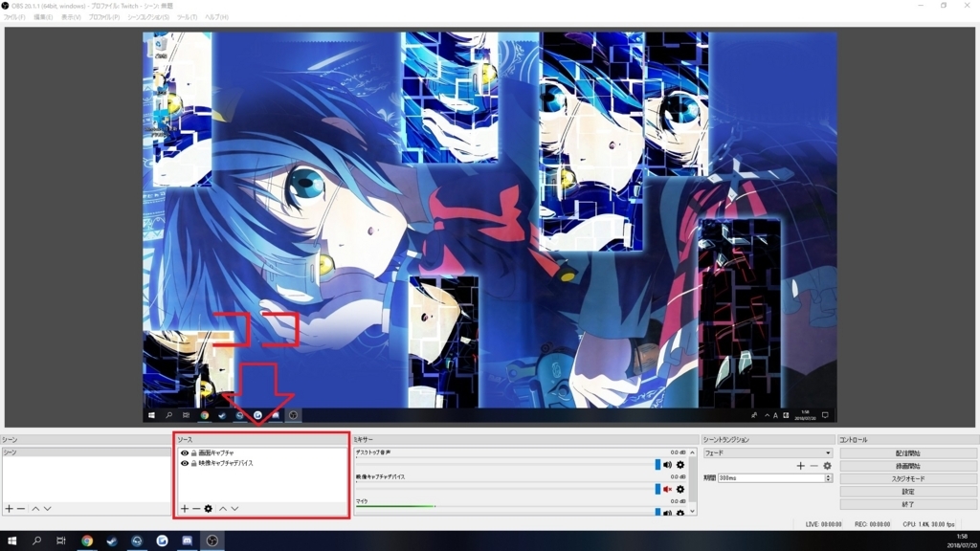Screen dimensions: 980x551
Task: Hide the 画面キャプチャ source with the eye icon
Action: 185,452
